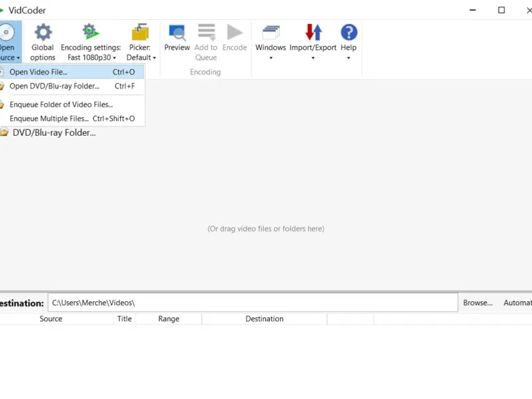Click the Title column header

[124, 319]
